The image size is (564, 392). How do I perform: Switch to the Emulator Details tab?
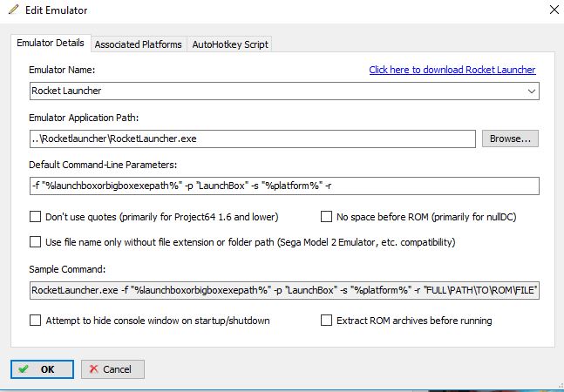pyautogui.click(x=50, y=44)
